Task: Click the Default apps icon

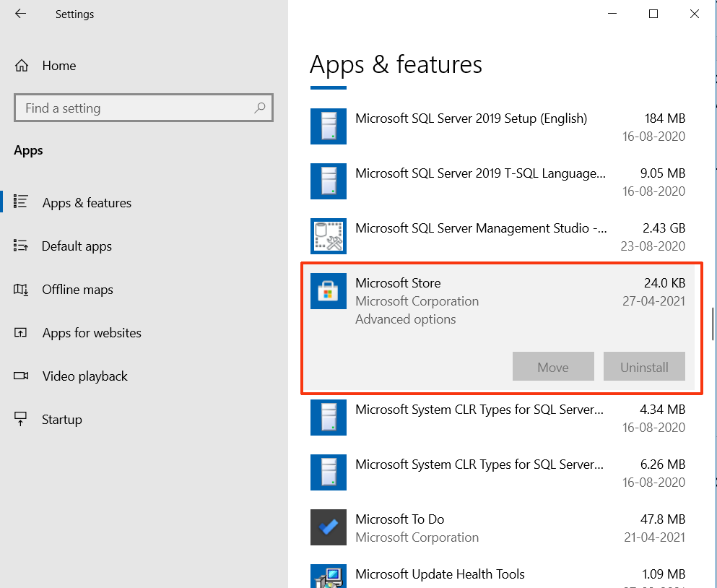Action: (x=20, y=246)
